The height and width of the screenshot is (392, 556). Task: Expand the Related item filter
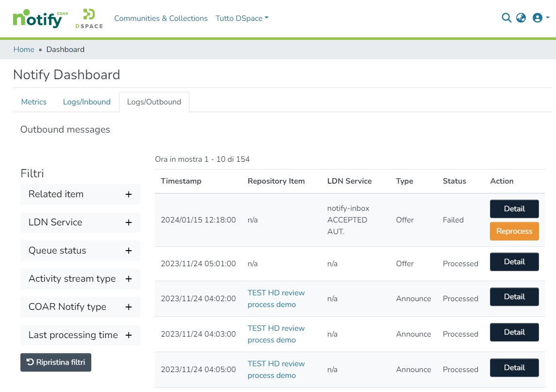coord(129,194)
